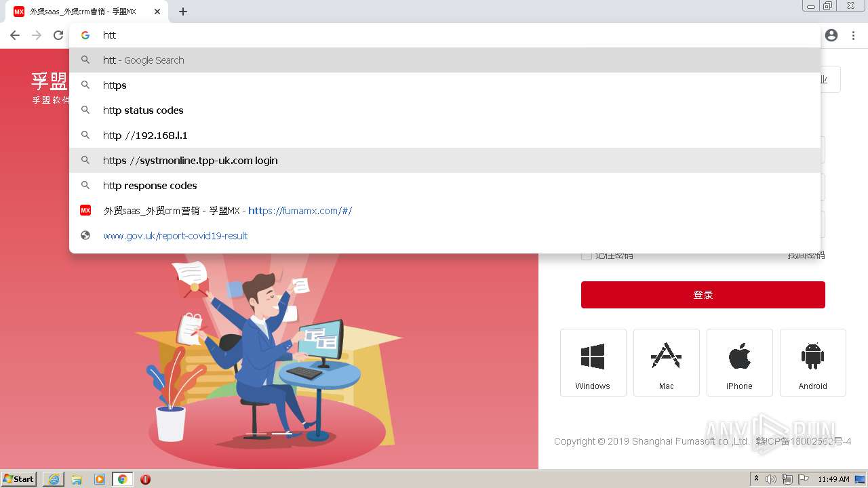Screen dimensions: 868x488
Task: Launch Internet Explorer from taskbar
Action: [x=54, y=479]
